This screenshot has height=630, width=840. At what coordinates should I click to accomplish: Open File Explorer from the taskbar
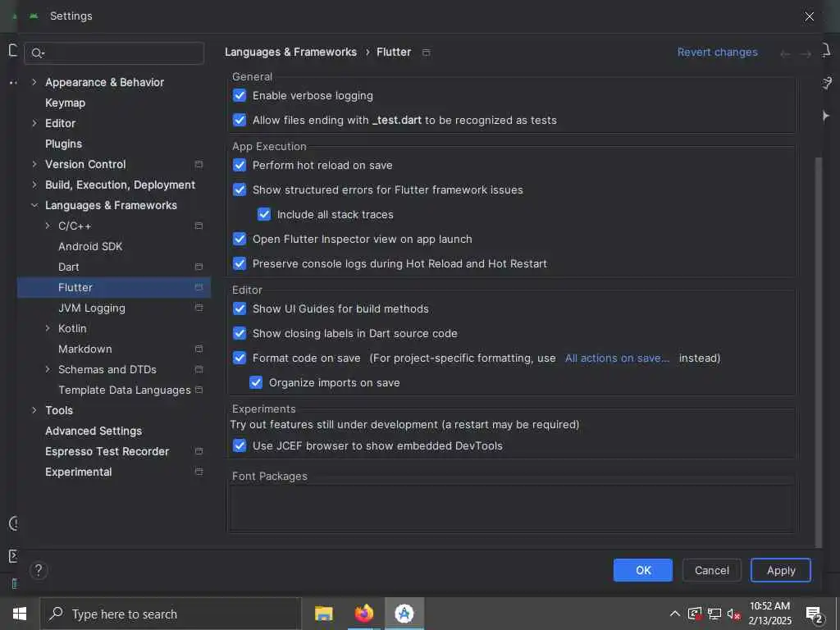pos(323,614)
